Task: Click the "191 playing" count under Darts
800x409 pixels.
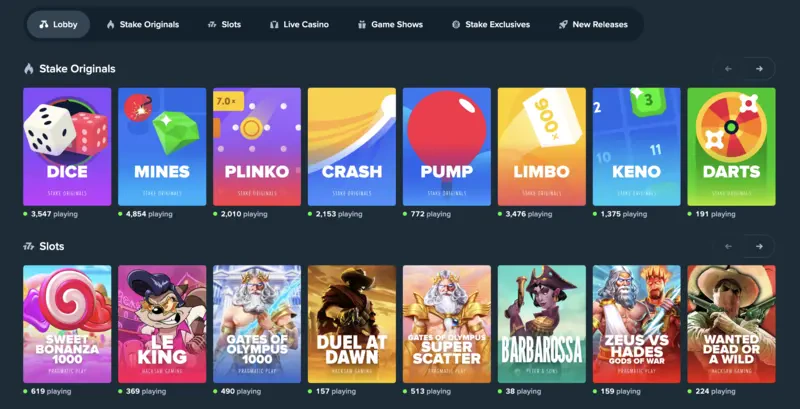Action: click(715, 214)
